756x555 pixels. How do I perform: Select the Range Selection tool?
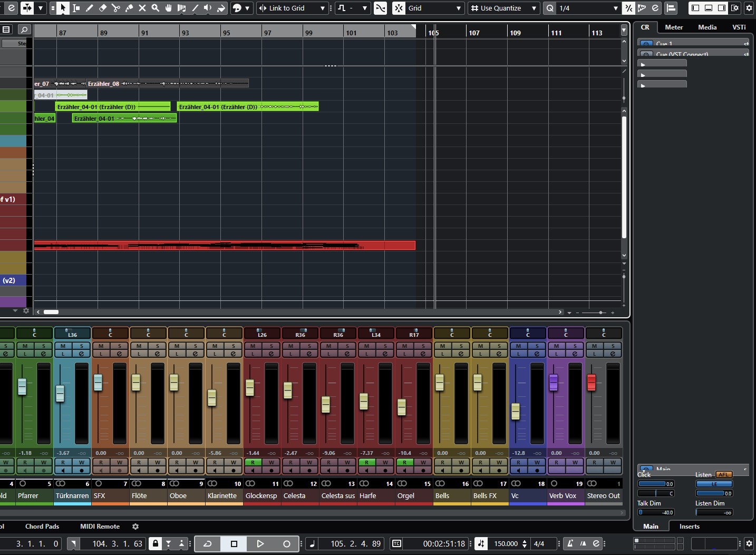(x=76, y=8)
